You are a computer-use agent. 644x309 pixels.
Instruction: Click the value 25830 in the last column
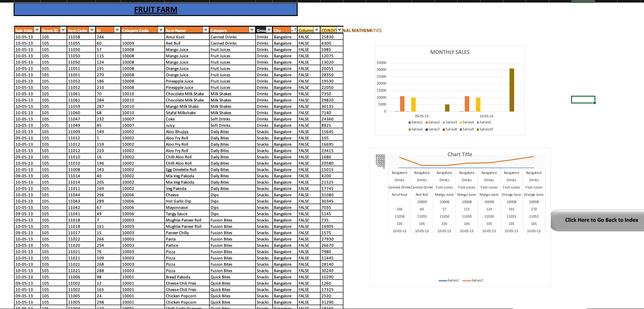coord(331,37)
